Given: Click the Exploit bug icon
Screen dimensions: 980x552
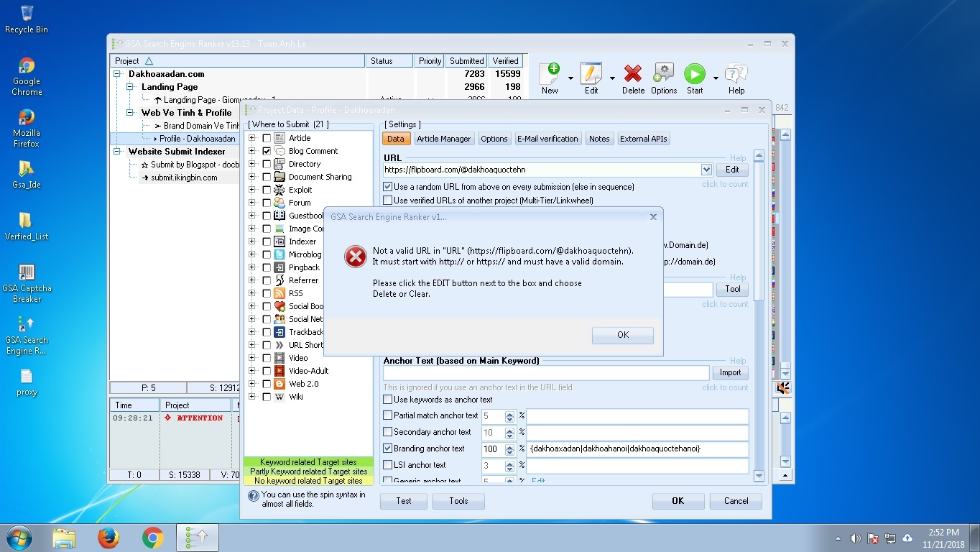Looking at the screenshot, I should [279, 190].
